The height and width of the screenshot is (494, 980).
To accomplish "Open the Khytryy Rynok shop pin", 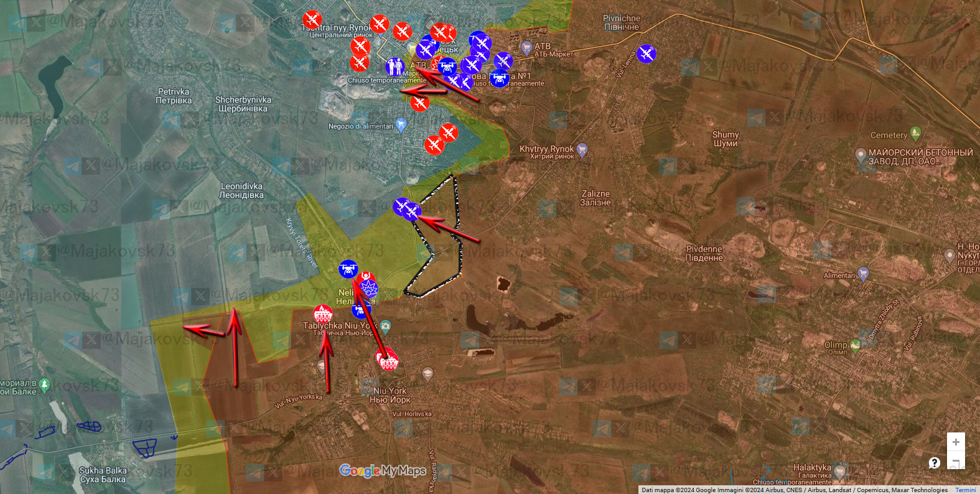I will coord(582,150).
